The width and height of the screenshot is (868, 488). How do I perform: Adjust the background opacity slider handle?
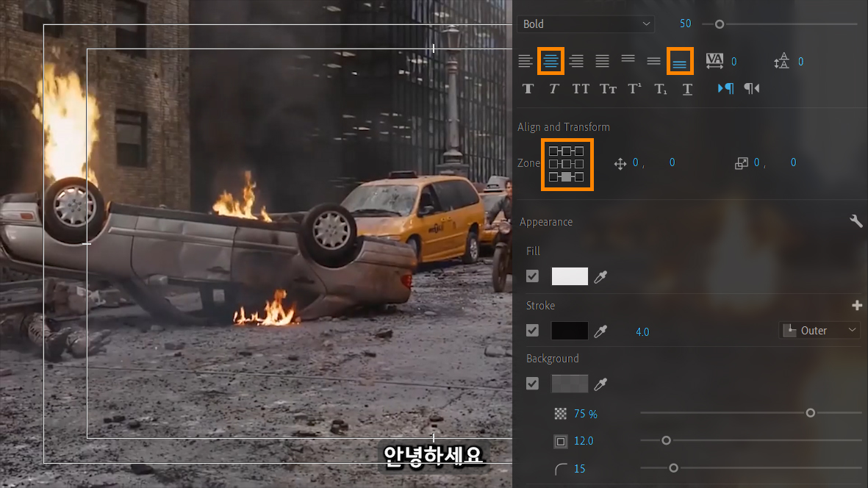point(811,413)
